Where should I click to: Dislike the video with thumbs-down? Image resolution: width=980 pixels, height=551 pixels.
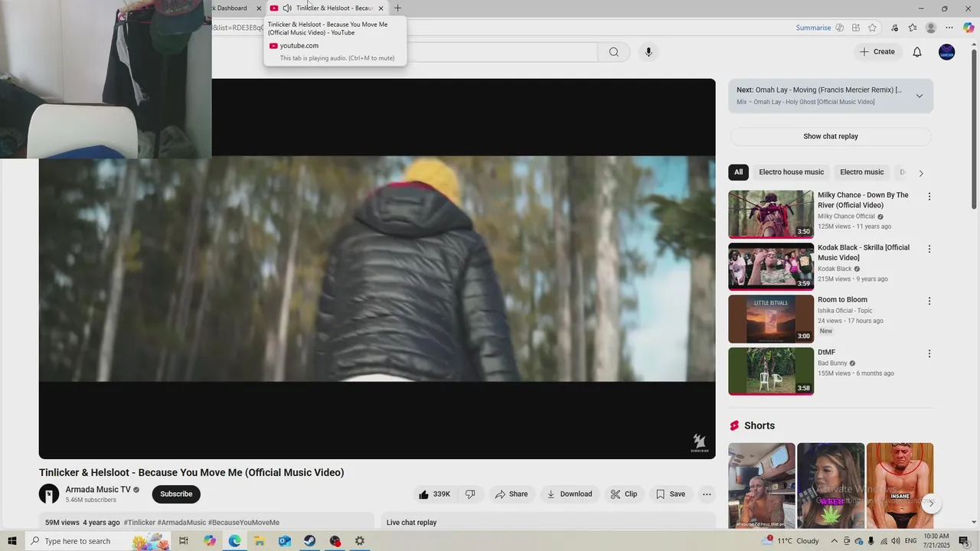coord(470,494)
